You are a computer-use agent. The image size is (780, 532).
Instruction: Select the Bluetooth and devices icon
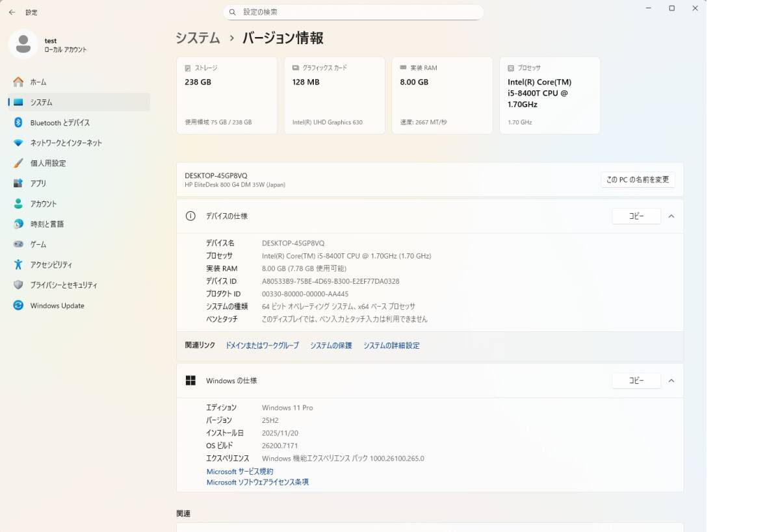coord(18,123)
